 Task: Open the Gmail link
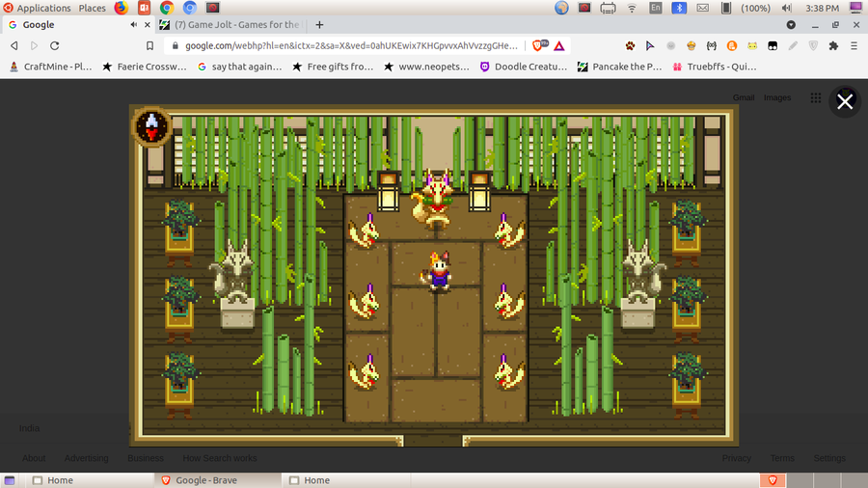click(x=744, y=98)
